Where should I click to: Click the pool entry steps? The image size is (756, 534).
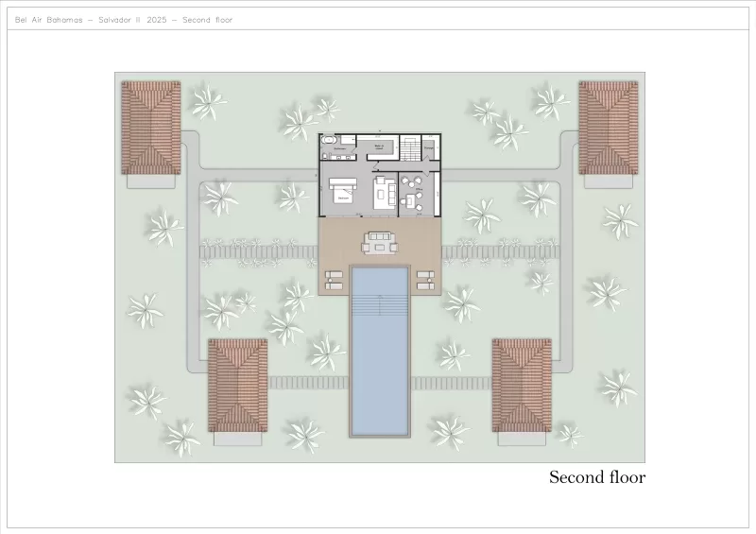(380, 305)
